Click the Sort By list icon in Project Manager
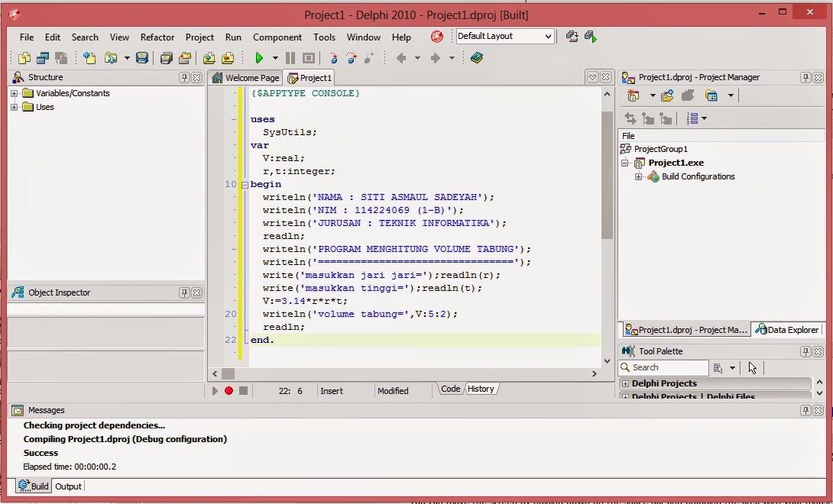Image resolution: width=833 pixels, height=504 pixels. 692,118
